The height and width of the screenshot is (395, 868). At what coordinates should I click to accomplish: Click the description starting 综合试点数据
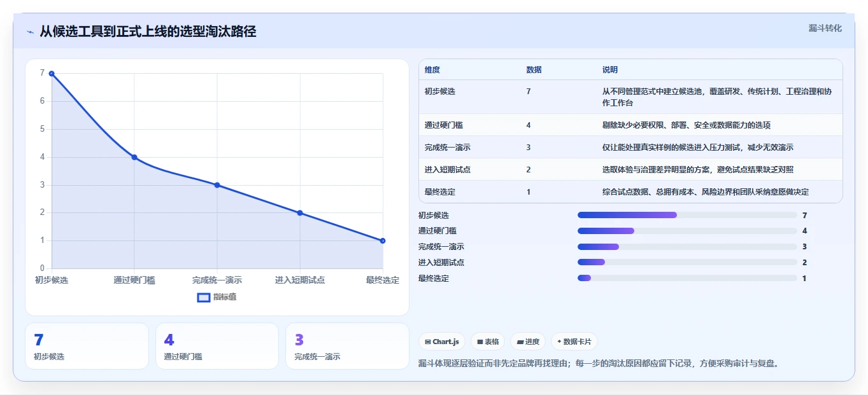click(706, 192)
